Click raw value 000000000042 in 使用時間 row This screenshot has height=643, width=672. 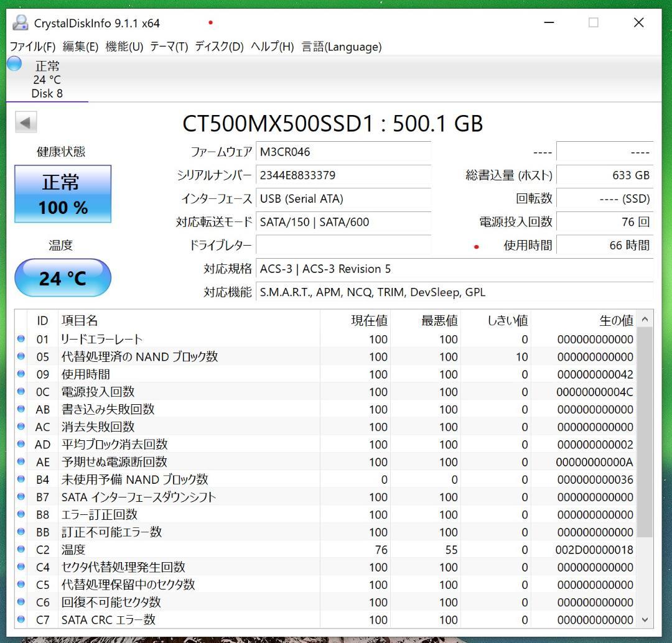pyautogui.click(x=595, y=374)
